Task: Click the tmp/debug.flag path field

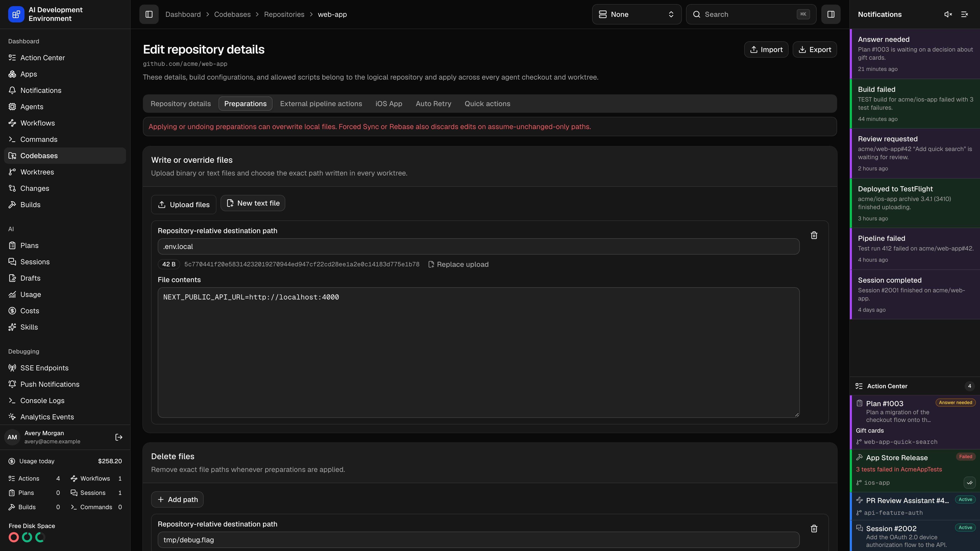Action: click(x=479, y=540)
